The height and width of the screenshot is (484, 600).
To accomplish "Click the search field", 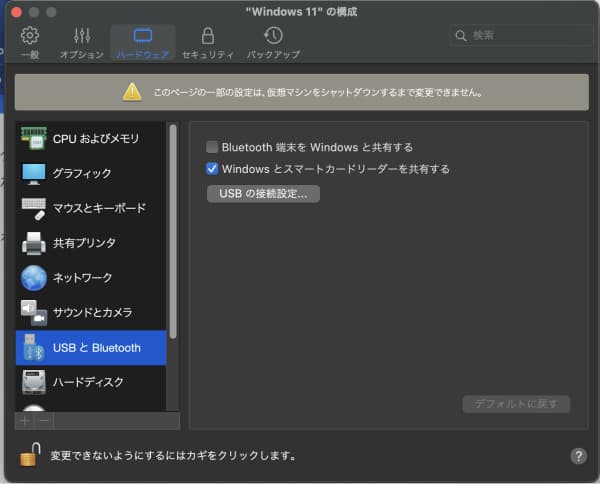I will [x=521, y=36].
